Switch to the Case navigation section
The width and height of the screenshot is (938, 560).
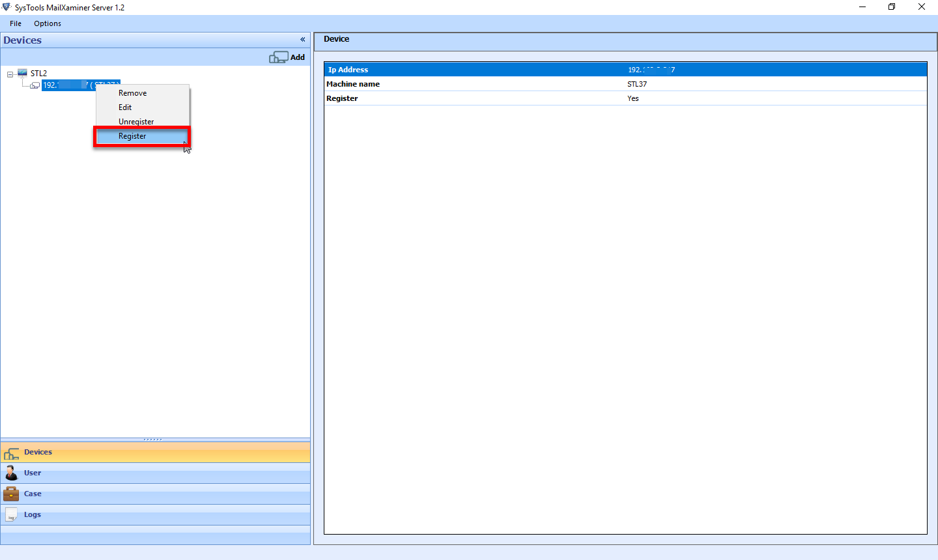(x=155, y=494)
